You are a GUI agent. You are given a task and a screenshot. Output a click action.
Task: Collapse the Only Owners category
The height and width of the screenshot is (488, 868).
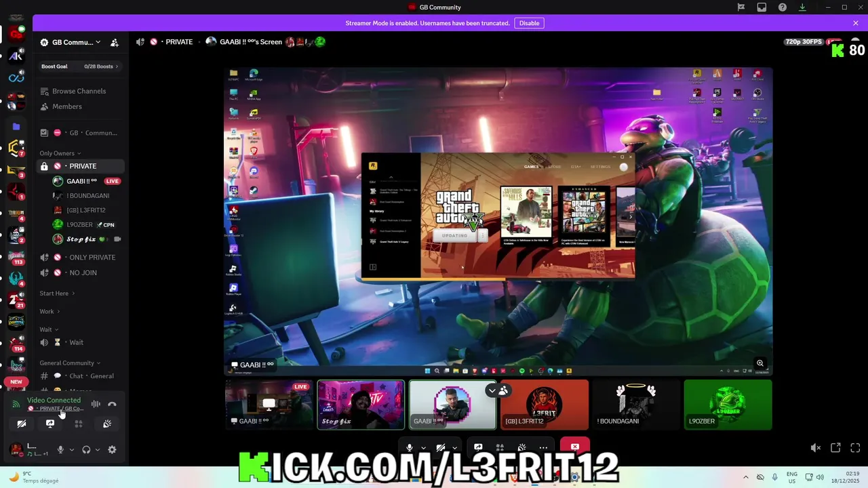[x=60, y=153]
